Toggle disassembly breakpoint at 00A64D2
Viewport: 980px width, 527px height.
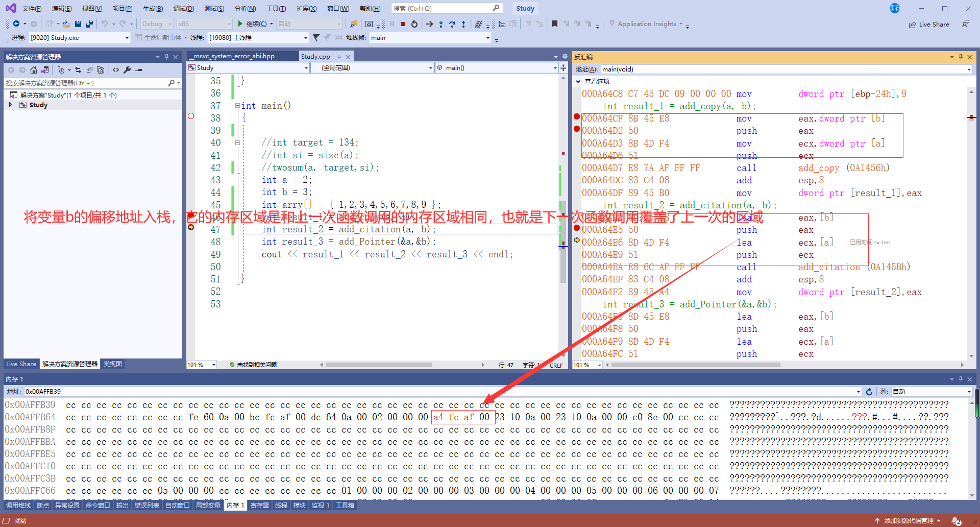pyautogui.click(x=577, y=129)
